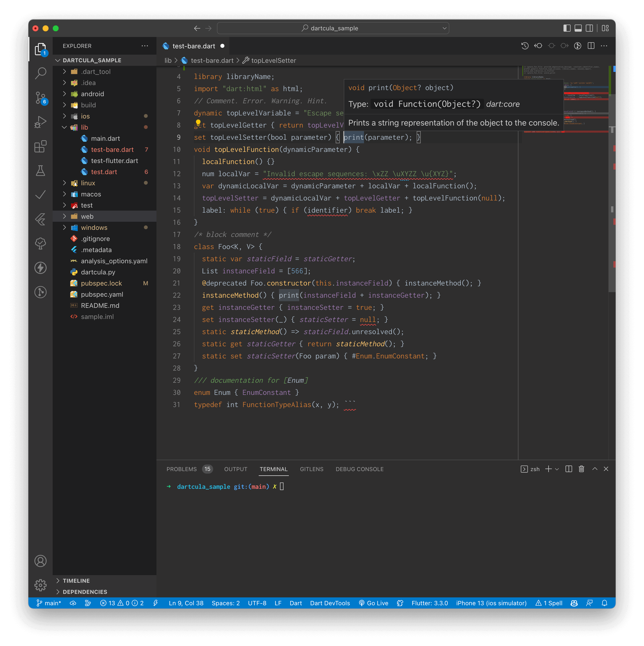Switch to the DEBUG CONSOLE tab
This screenshot has width=644, height=646.
(359, 469)
